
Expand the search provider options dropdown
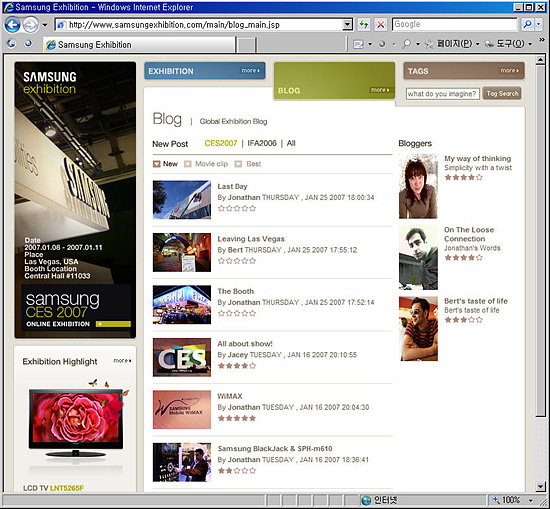coord(538,24)
